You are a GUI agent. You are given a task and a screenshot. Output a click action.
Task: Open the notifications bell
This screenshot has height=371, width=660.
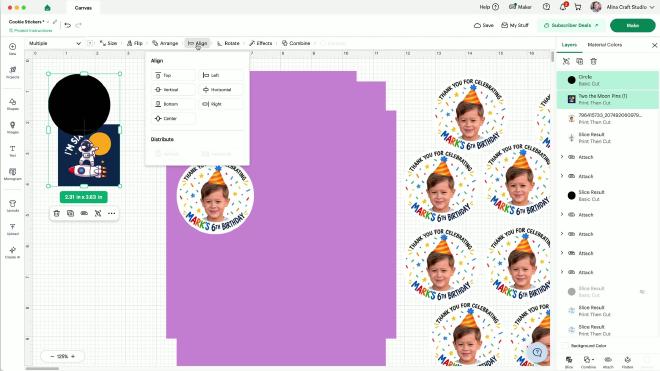tap(563, 7)
